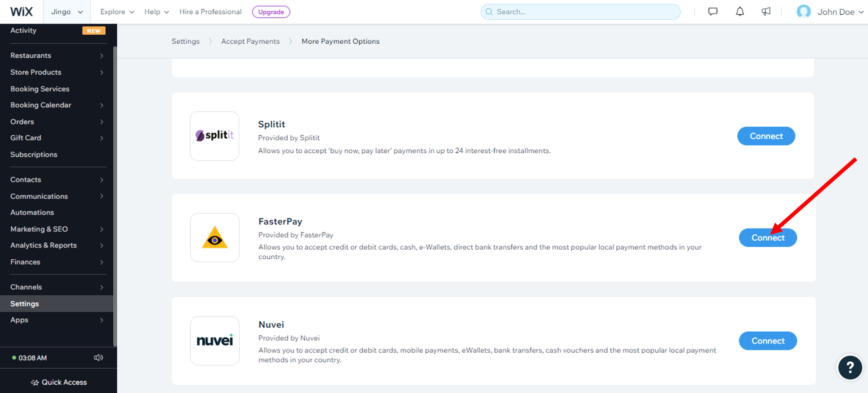Click the top search field

coord(580,12)
